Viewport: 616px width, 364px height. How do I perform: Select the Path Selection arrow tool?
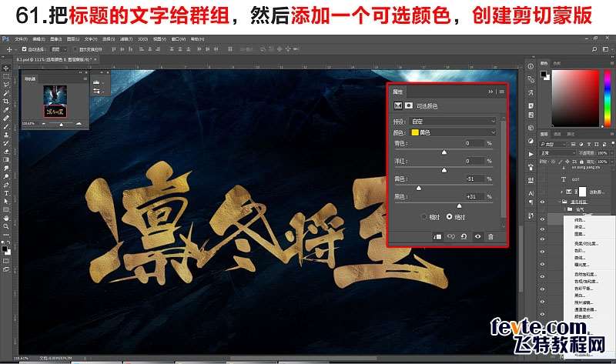point(6,202)
